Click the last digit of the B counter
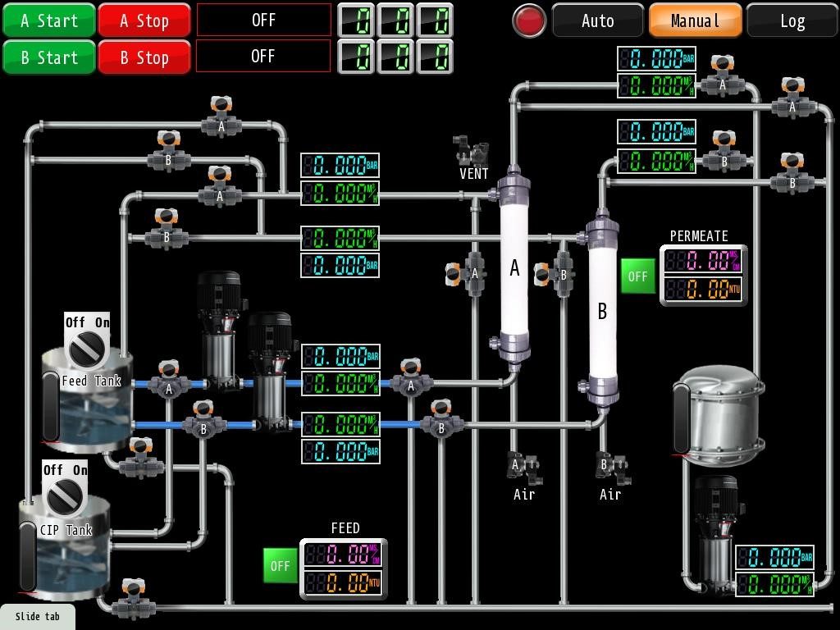The image size is (840, 630). click(x=435, y=57)
